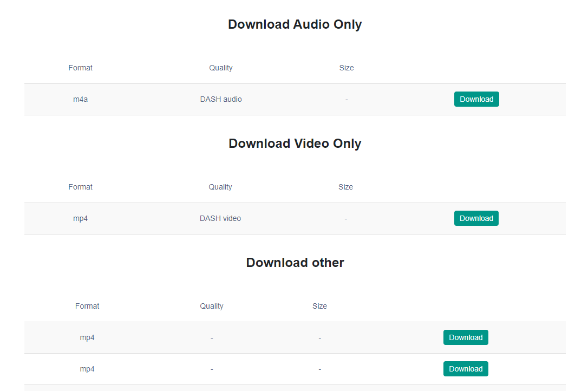Click mp4 format cell in video only table
The height and width of the screenshot is (391, 588).
coord(80,218)
